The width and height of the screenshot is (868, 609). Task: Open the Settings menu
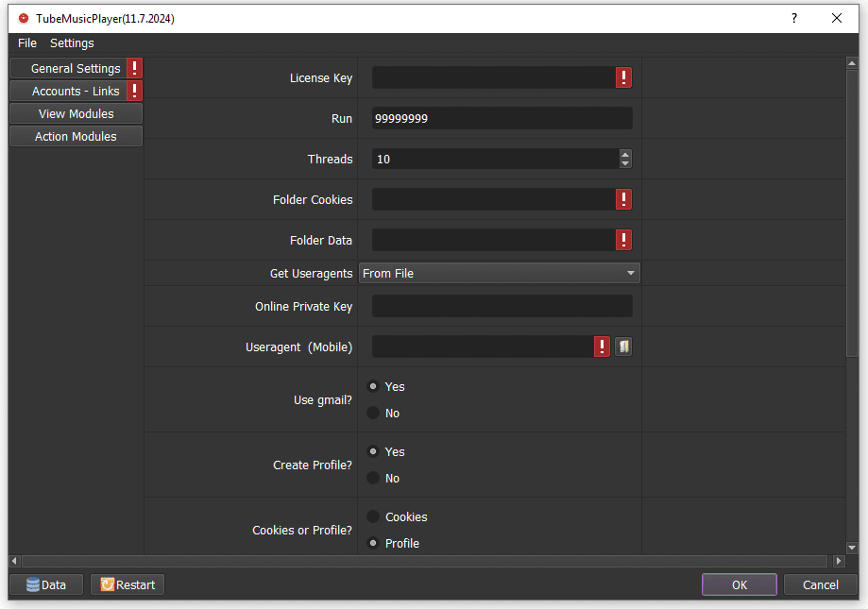tap(72, 43)
